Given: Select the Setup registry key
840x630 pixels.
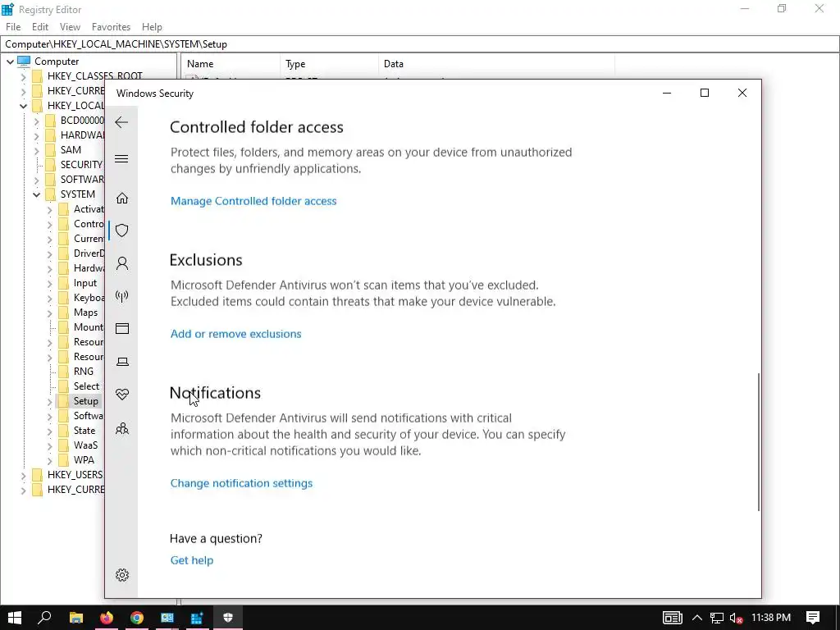Looking at the screenshot, I should pyautogui.click(x=85, y=400).
